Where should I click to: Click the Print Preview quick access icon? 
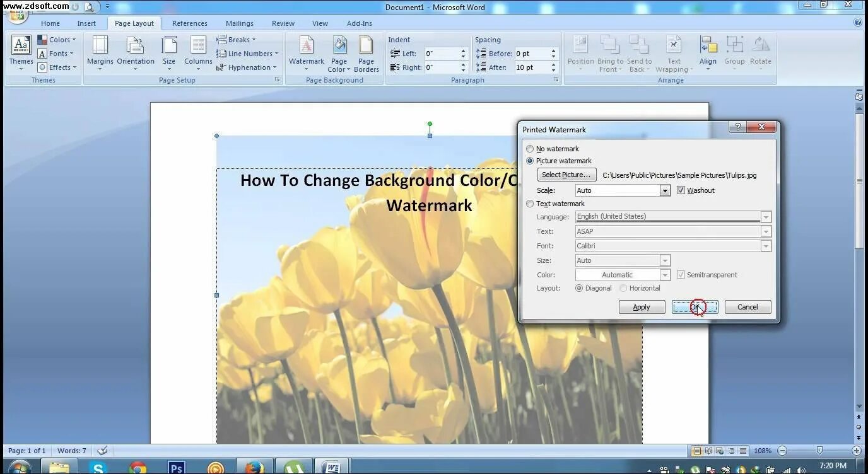click(89, 8)
